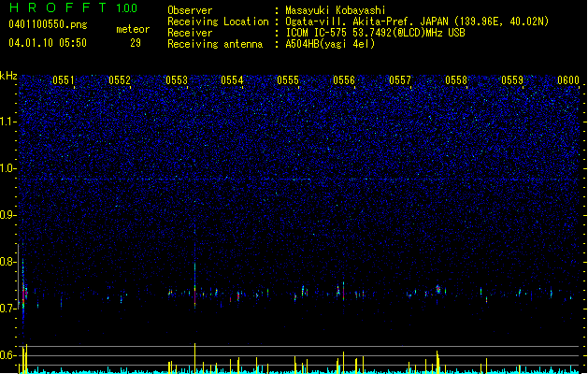Image resolution: width=588 pixels, height=374 pixels.
Task: Click the meteor echo cluster near 0558
Action: (438, 289)
